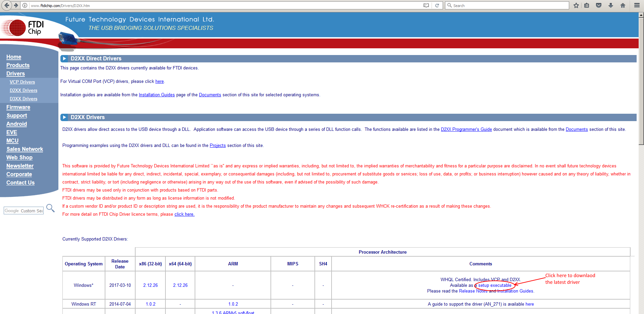Open the site information icon in address bar
The height and width of the screenshot is (314, 644).
[x=25, y=5]
